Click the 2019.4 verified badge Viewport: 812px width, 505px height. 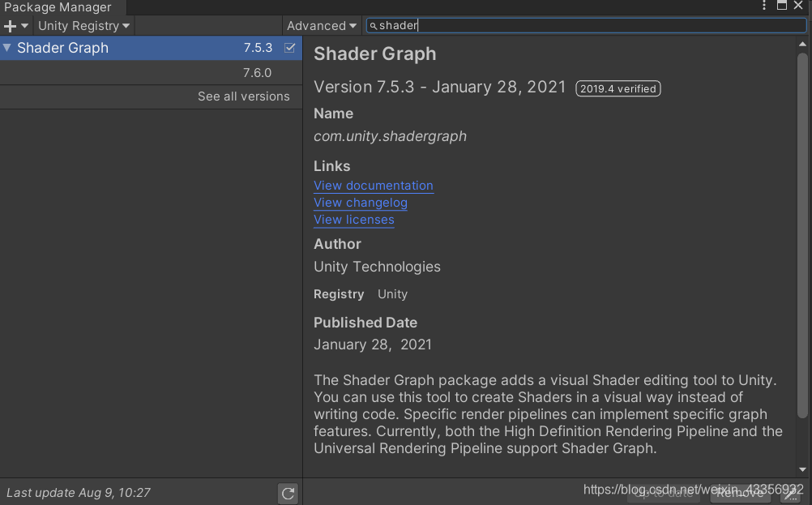[618, 88]
